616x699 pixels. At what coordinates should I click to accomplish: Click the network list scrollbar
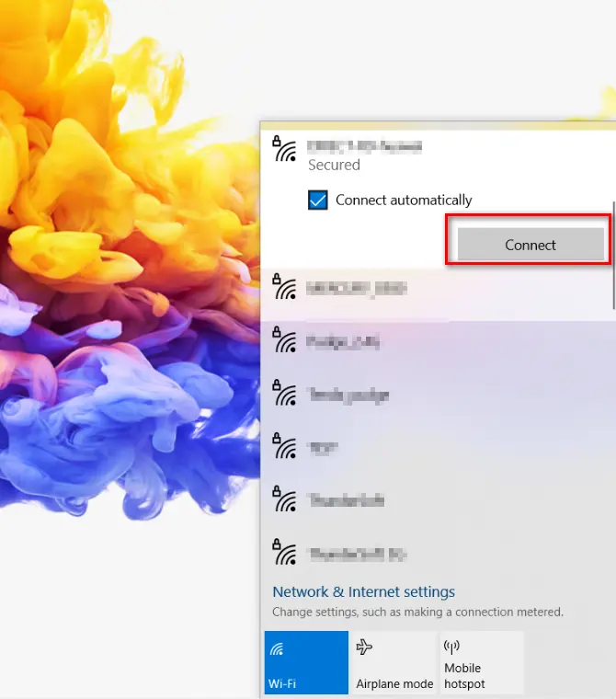click(614, 255)
